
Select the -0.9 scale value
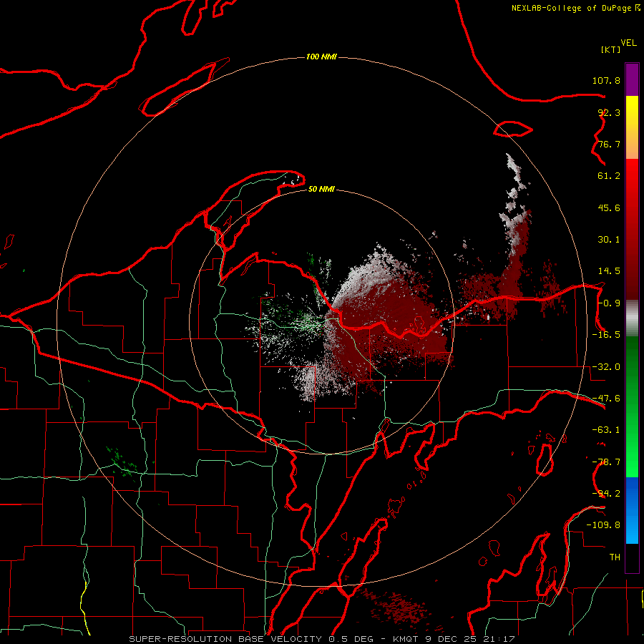click(x=609, y=303)
